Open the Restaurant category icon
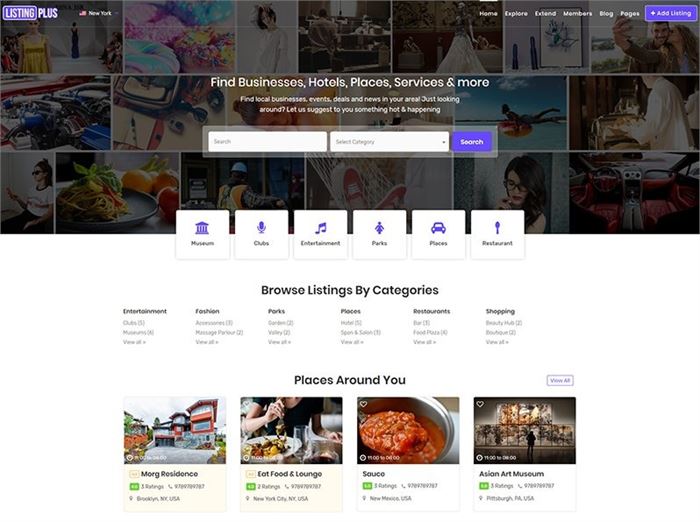Screen dimensions: 700x522 pos(497,229)
